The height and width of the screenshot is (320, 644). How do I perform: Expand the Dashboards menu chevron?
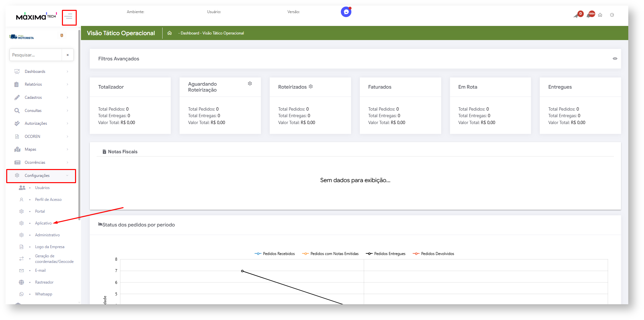pyautogui.click(x=68, y=72)
